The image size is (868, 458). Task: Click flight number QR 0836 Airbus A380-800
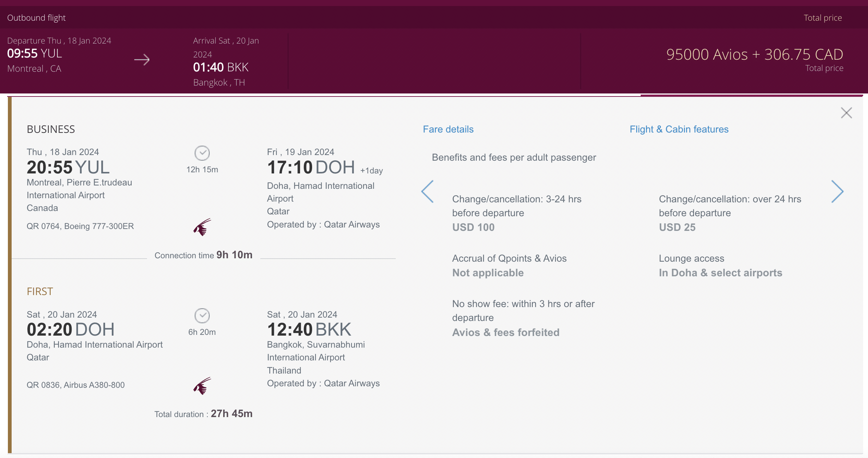pos(76,385)
